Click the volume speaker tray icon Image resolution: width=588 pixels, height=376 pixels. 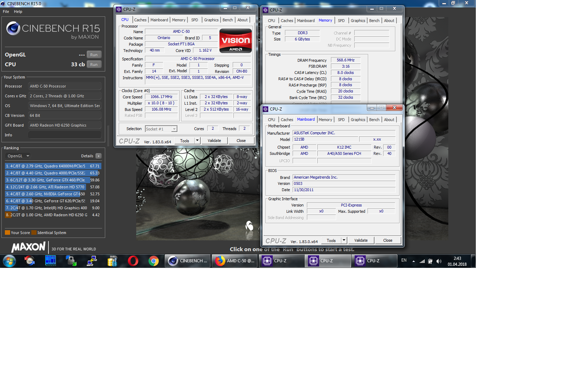click(439, 261)
